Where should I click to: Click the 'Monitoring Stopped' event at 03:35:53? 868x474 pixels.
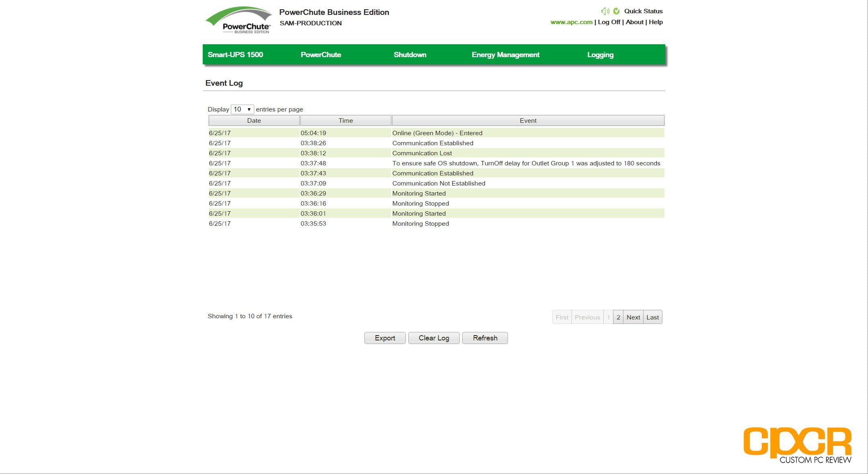(420, 224)
